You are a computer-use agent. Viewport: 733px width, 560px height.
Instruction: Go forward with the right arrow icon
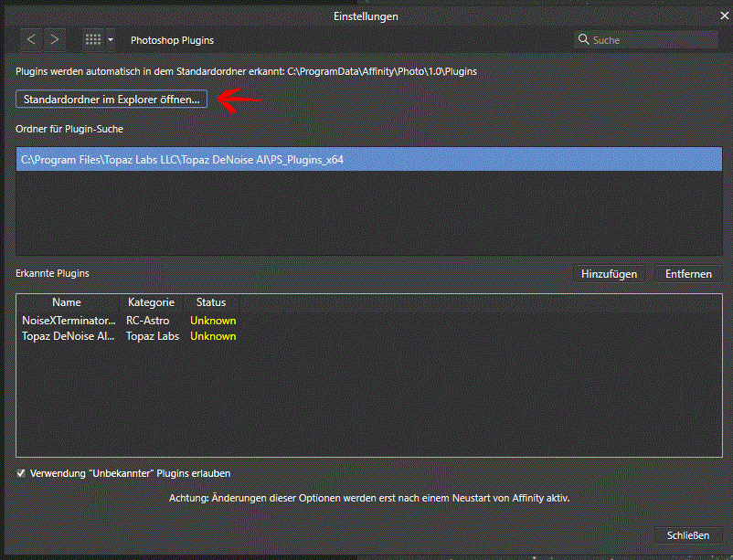[55, 39]
